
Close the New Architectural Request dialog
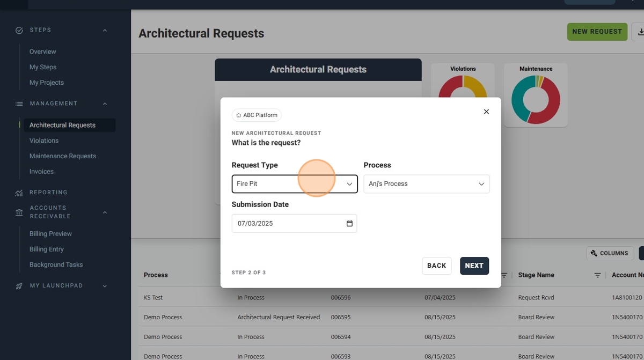click(486, 112)
